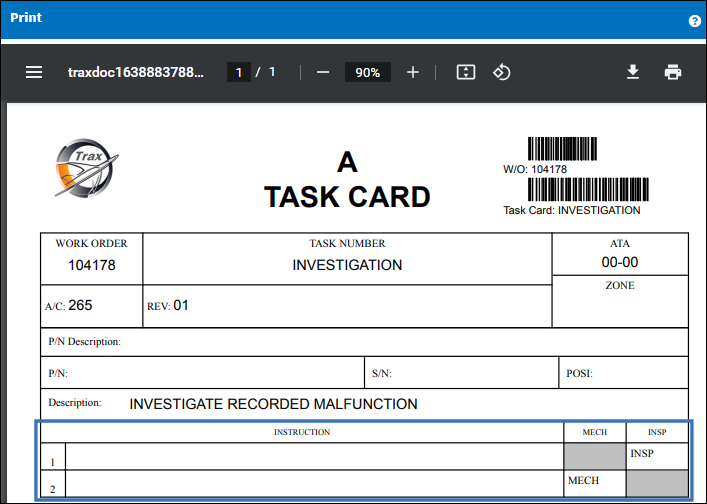Image resolution: width=707 pixels, height=504 pixels.
Task: Click the TASK NUMBER label
Action: pyautogui.click(x=347, y=243)
